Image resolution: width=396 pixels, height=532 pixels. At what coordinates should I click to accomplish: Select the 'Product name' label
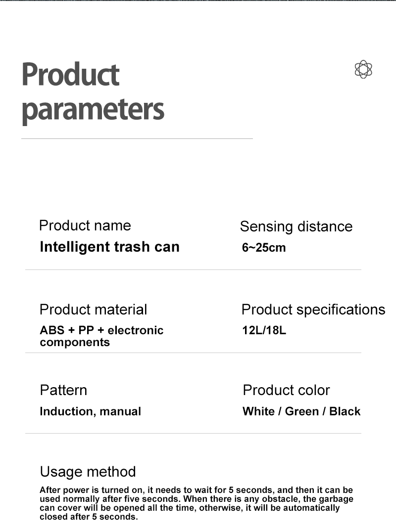(x=85, y=225)
